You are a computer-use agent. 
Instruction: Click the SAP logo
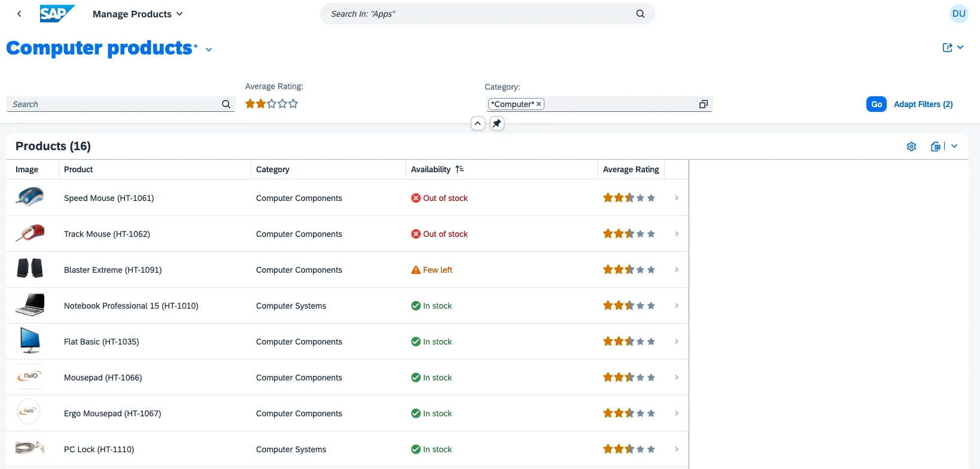click(x=57, y=14)
